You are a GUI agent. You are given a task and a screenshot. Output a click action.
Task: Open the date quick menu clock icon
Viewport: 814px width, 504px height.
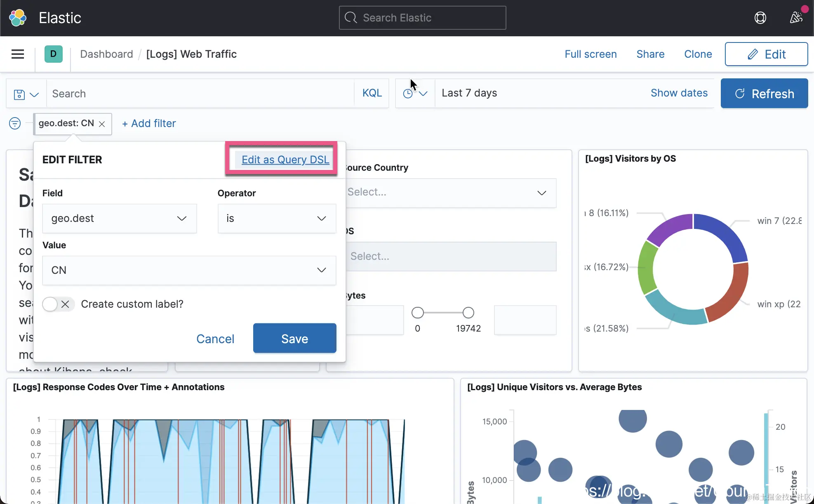tap(415, 94)
